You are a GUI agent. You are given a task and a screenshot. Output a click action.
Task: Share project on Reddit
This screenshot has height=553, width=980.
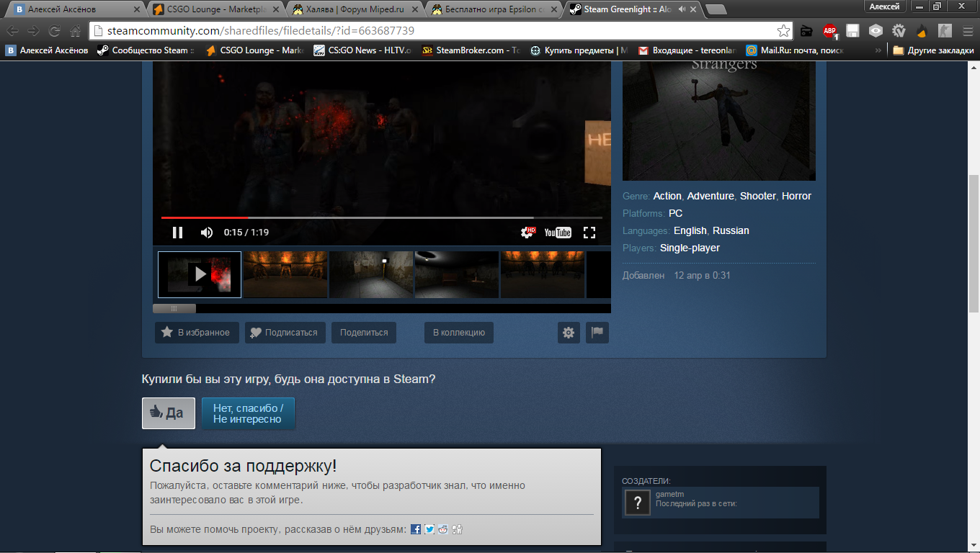[443, 529]
